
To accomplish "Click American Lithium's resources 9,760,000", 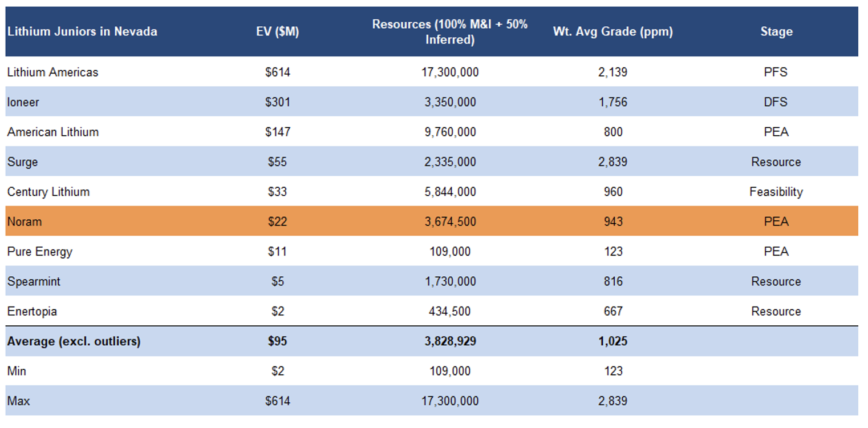I will click(450, 132).
